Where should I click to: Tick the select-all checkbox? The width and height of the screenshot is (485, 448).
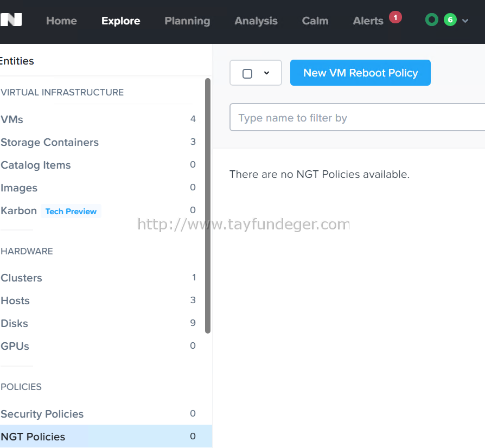point(247,74)
